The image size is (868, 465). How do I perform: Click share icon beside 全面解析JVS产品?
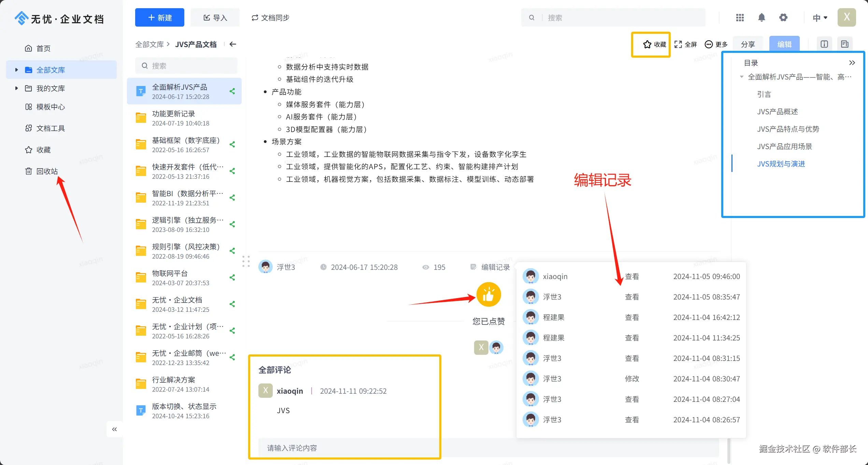click(232, 91)
